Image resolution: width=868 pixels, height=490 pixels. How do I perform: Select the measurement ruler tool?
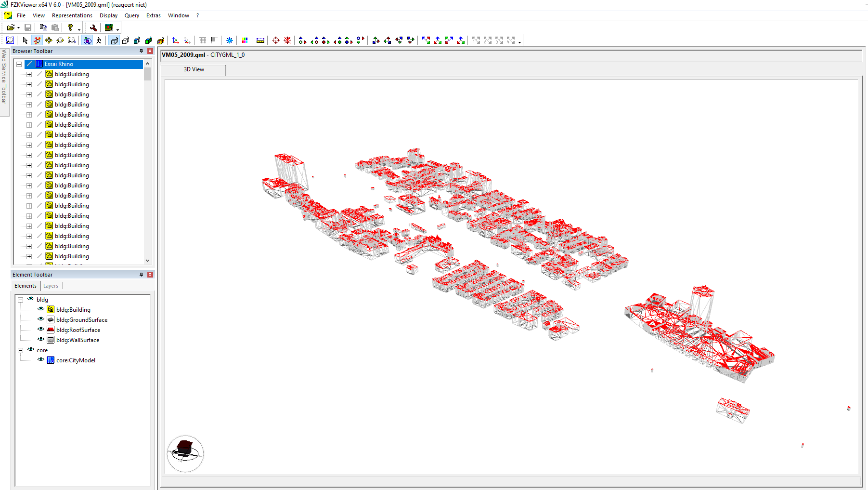[x=259, y=40]
